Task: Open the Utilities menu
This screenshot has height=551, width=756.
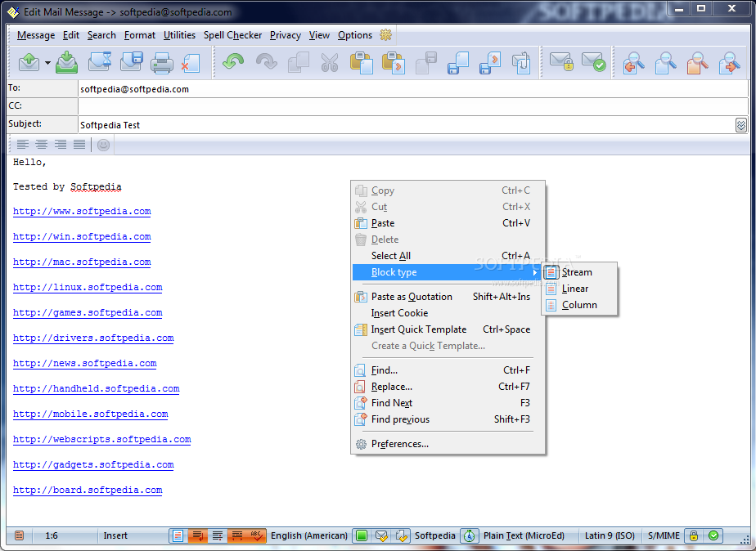Action: 179,35
